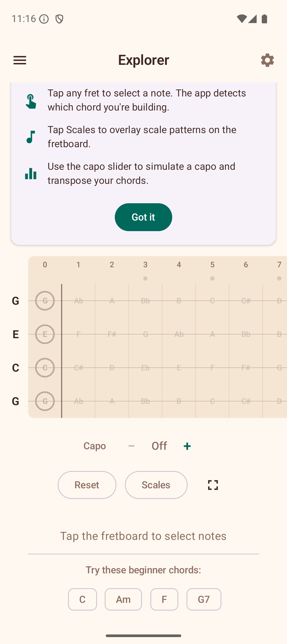Load the G7 beginner chord
This screenshot has width=287, height=644.
[204, 599]
